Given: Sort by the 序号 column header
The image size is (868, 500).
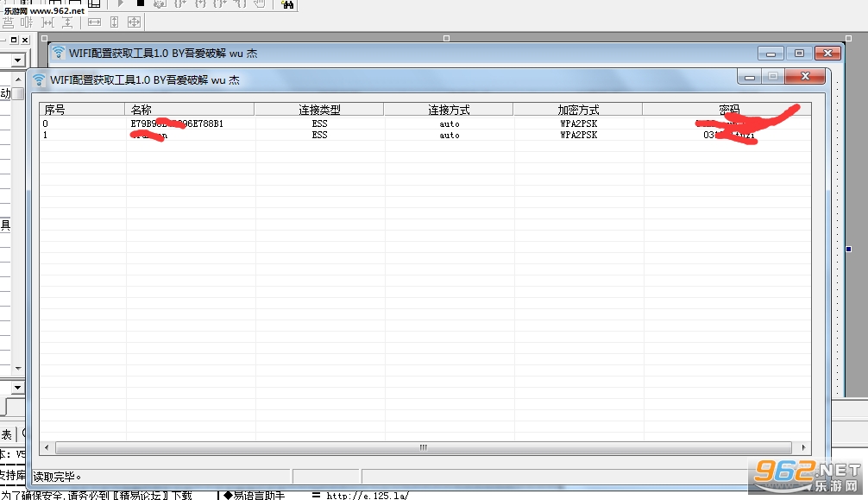Looking at the screenshot, I should (83, 109).
